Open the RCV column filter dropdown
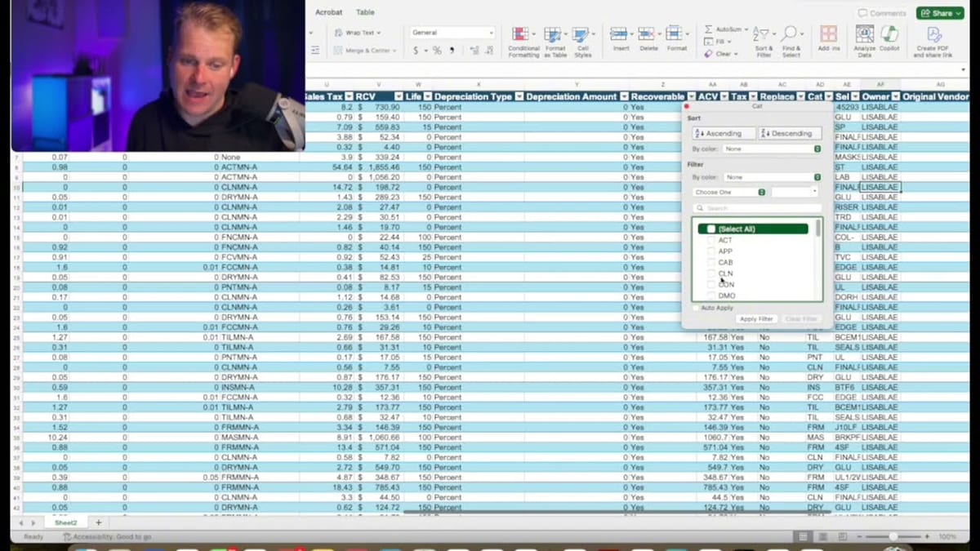This screenshot has height=551, width=980. [399, 96]
